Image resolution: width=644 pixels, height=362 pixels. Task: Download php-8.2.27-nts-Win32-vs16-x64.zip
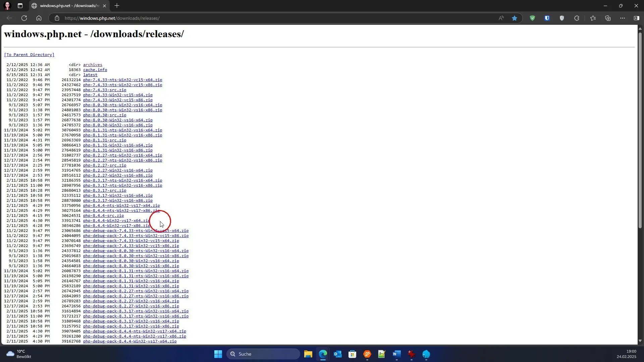123,155
